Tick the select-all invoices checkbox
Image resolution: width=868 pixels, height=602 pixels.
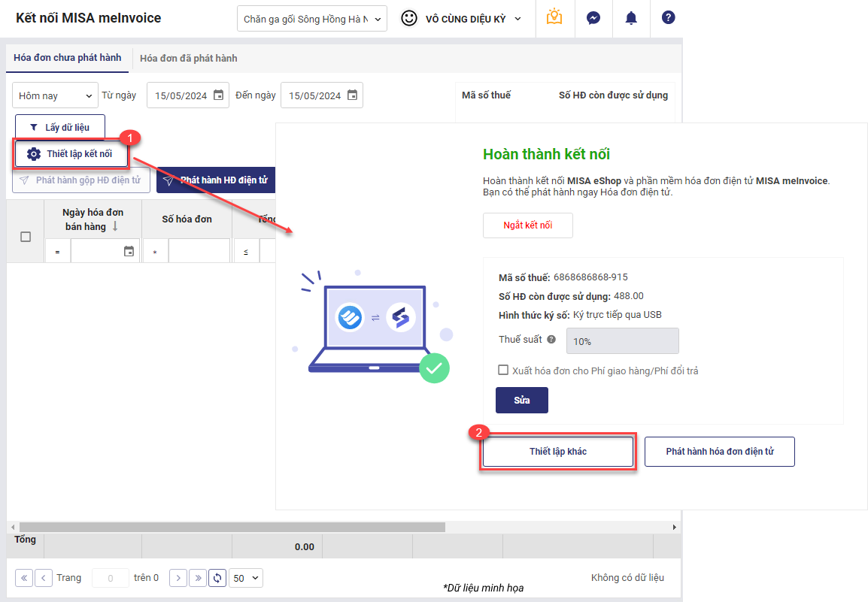point(26,237)
